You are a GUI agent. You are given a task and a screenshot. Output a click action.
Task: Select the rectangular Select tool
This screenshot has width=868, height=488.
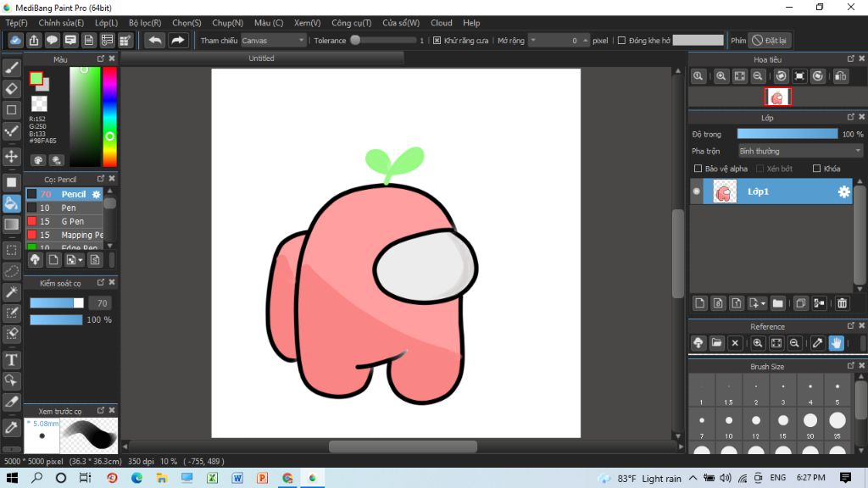point(12,250)
